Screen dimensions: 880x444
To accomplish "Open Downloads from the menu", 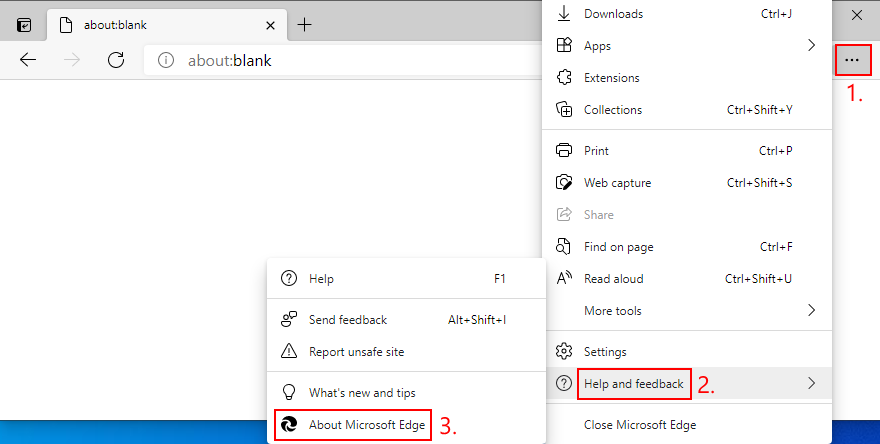I will (613, 14).
